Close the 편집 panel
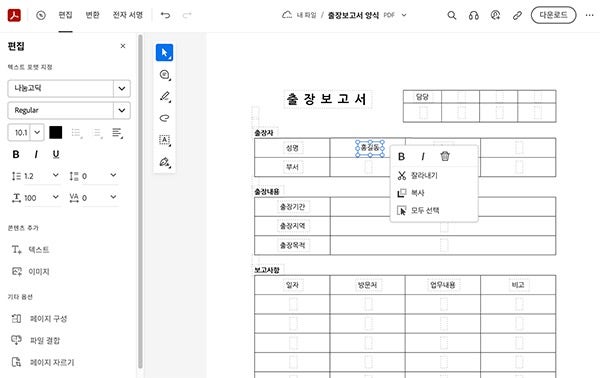Image resolution: width=600 pixels, height=378 pixels. click(x=123, y=46)
